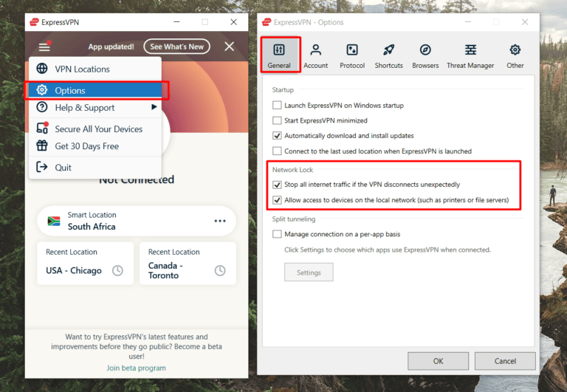Click the ExpressVPN logo in main window title bar
The image size is (567, 392).
click(34, 22)
